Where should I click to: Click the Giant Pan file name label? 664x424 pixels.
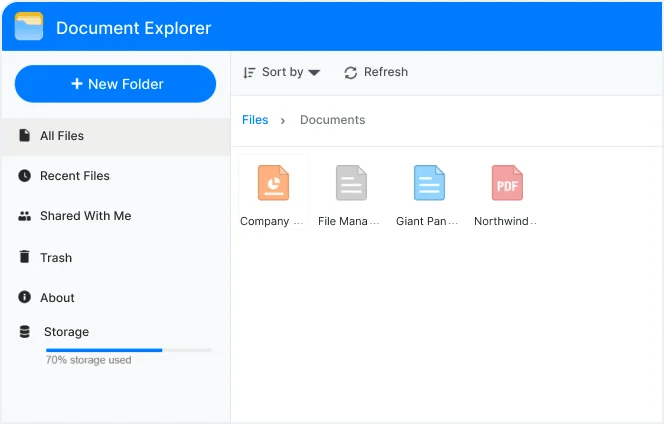coord(427,222)
